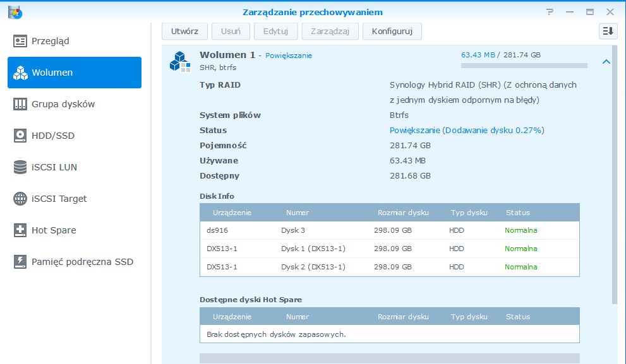Click the sort order icon button

[x=608, y=31]
